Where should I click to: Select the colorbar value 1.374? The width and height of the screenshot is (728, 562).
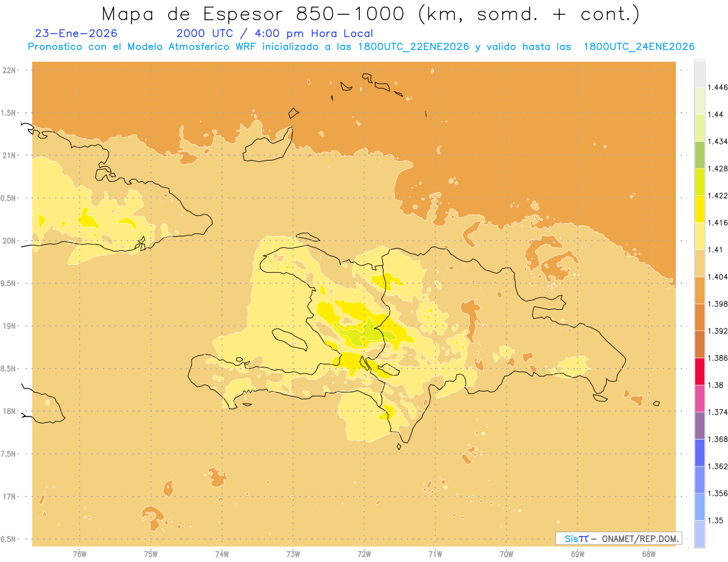pyautogui.click(x=718, y=412)
